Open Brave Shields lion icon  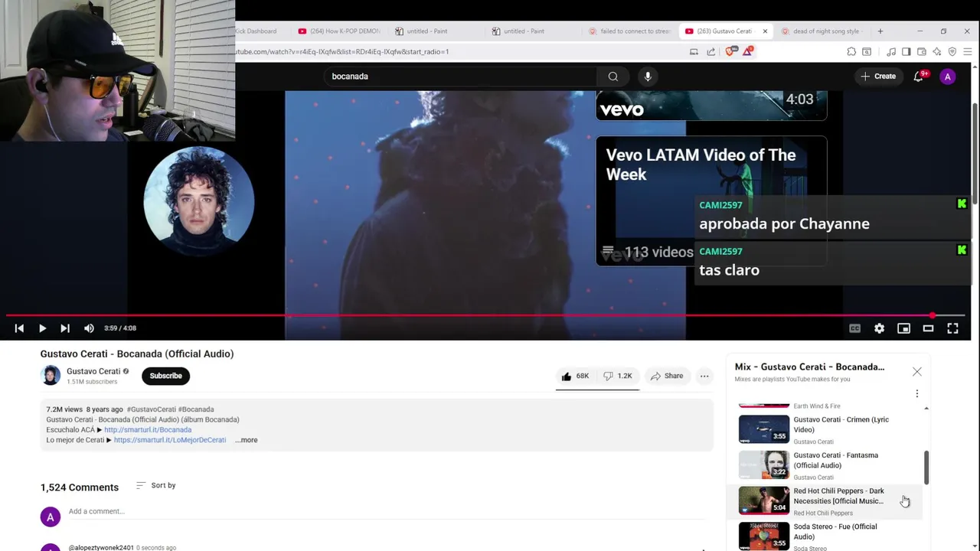730,51
